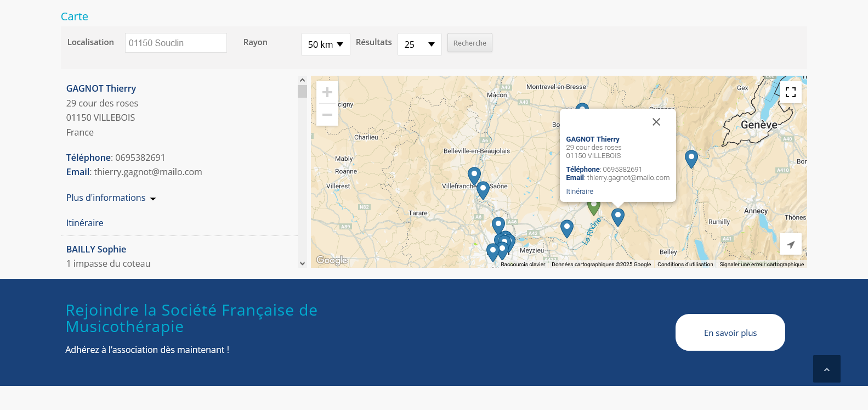Open BAILLY Sophie listing
This screenshot has width=868, height=410.
(97, 249)
